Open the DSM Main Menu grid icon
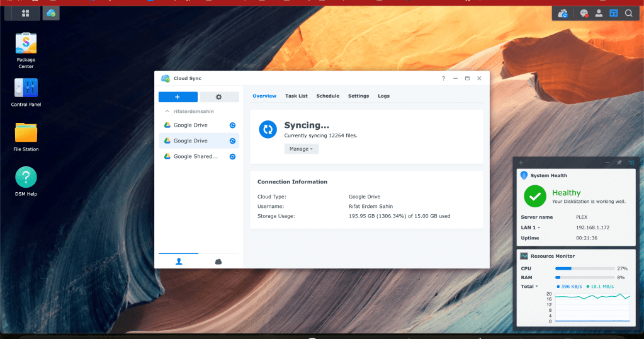 click(x=25, y=13)
